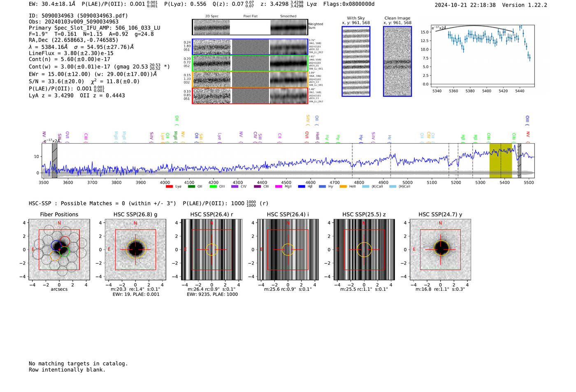Viewport: 576px width, 392px height.
Task: Select the green-bordered fiber 2D spectrum row
Action: [x=250, y=63]
